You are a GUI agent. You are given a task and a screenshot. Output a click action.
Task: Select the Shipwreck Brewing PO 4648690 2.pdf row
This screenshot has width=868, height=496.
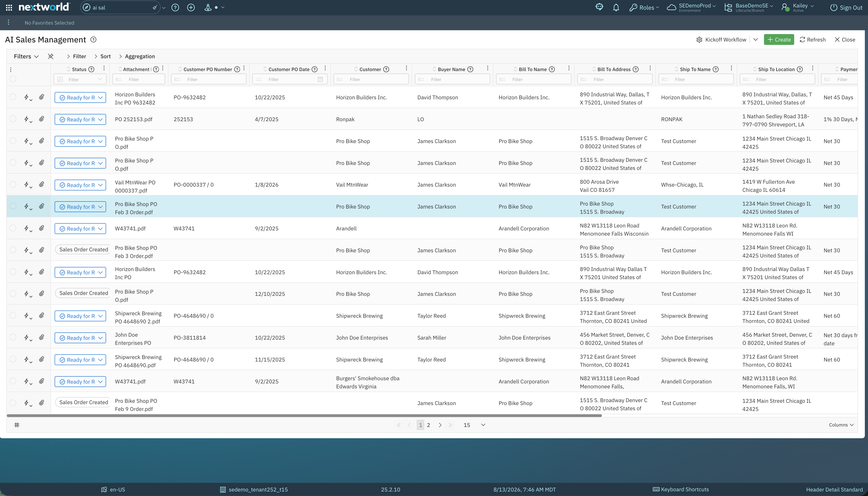click(13, 315)
